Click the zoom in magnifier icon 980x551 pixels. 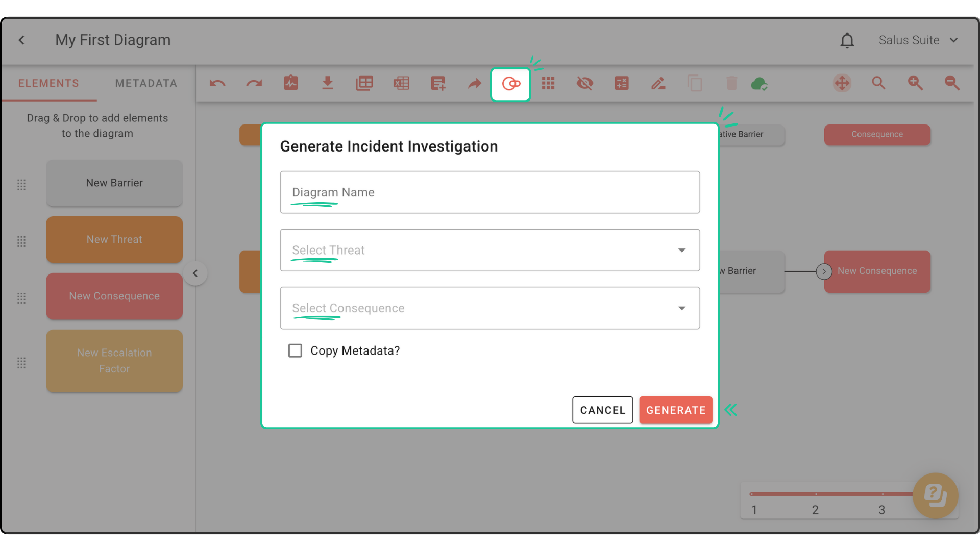pos(915,83)
